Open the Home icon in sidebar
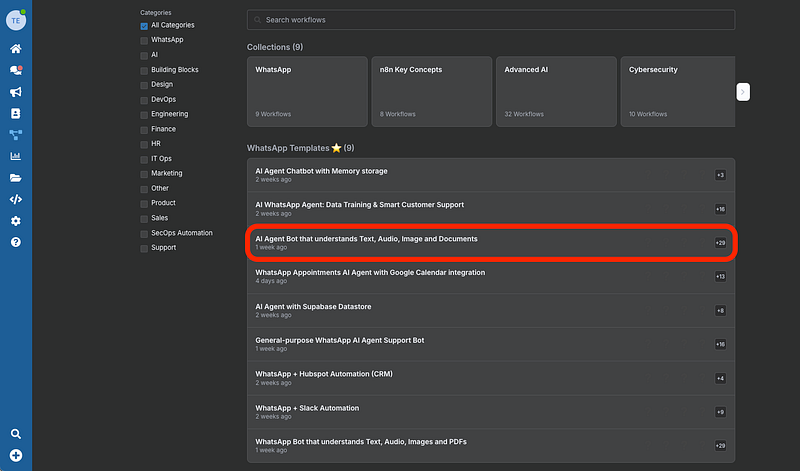The width and height of the screenshot is (800, 471). (x=16, y=48)
